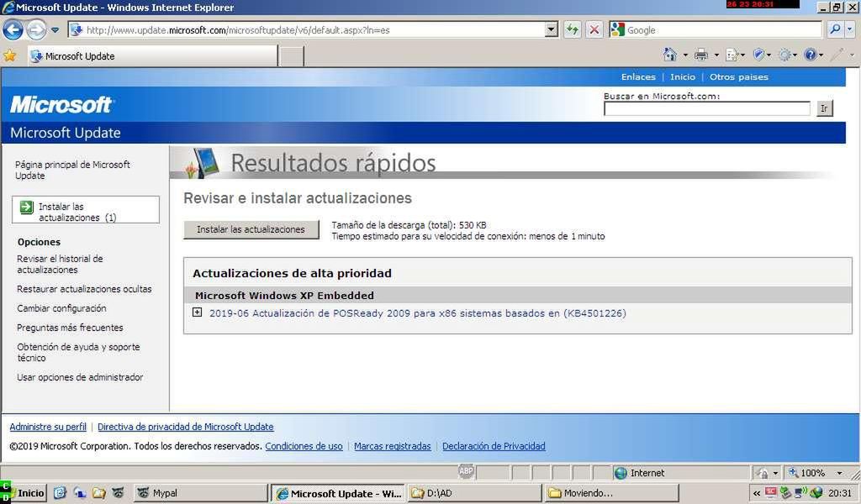Open Obtención de ayuda y soporte técnico

(x=78, y=352)
